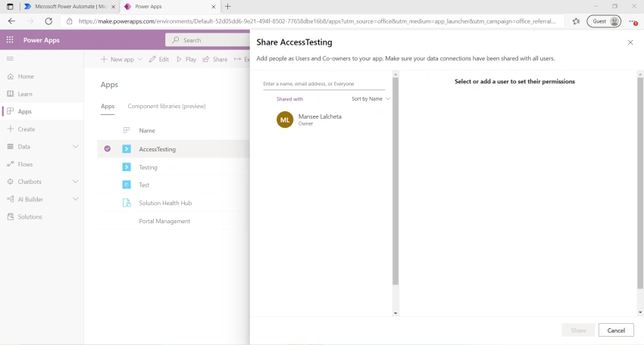Click the Testing app icon
The image size is (644, 345).
[x=127, y=167]
